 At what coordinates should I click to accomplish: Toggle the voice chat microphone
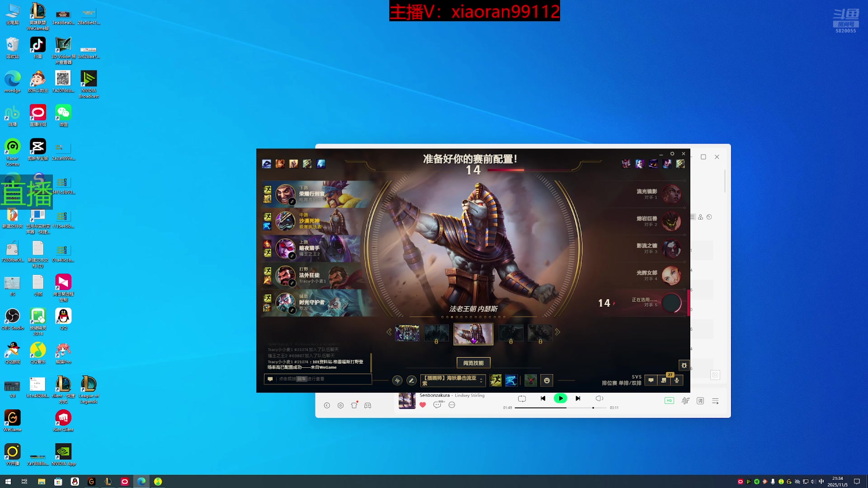pyautogui.click(x=677, y=380)
